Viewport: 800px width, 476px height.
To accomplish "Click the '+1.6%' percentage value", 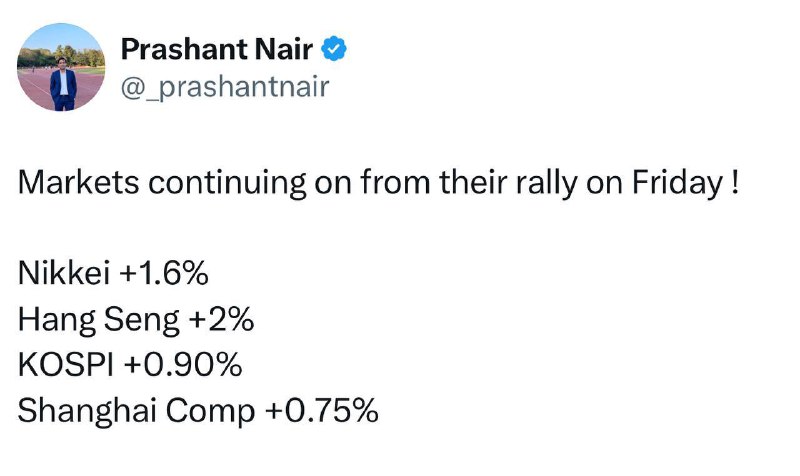I will [164, 273].
